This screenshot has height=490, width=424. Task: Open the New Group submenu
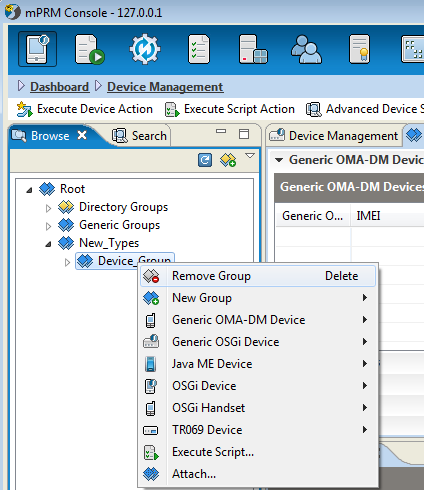point(258,298)
